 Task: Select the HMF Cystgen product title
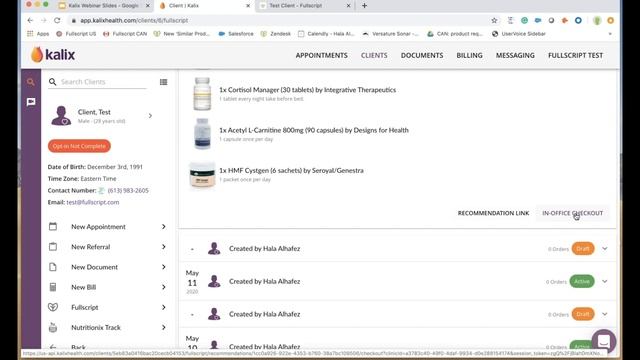point(291,171)
